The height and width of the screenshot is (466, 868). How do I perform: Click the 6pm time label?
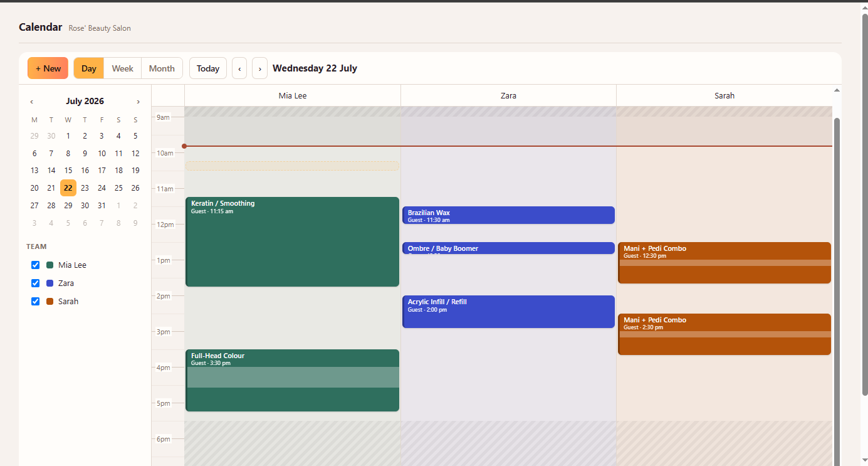(164, 439)
